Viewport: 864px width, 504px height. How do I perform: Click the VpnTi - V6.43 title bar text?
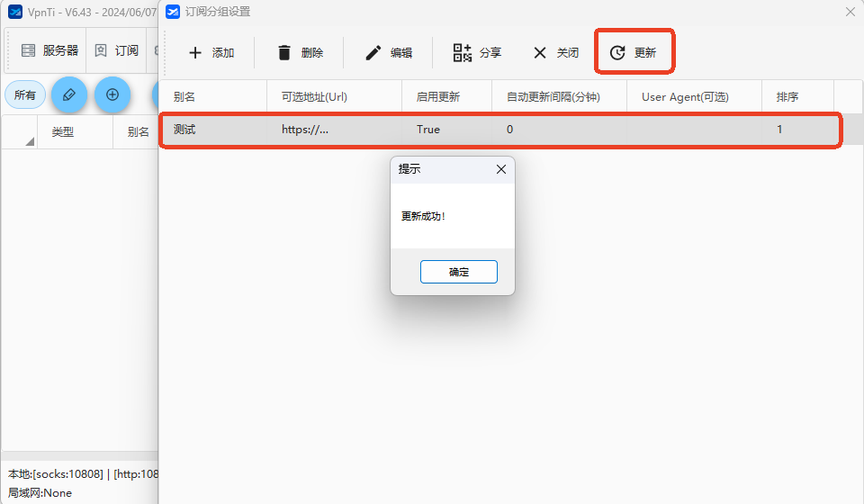pos(93,12)
